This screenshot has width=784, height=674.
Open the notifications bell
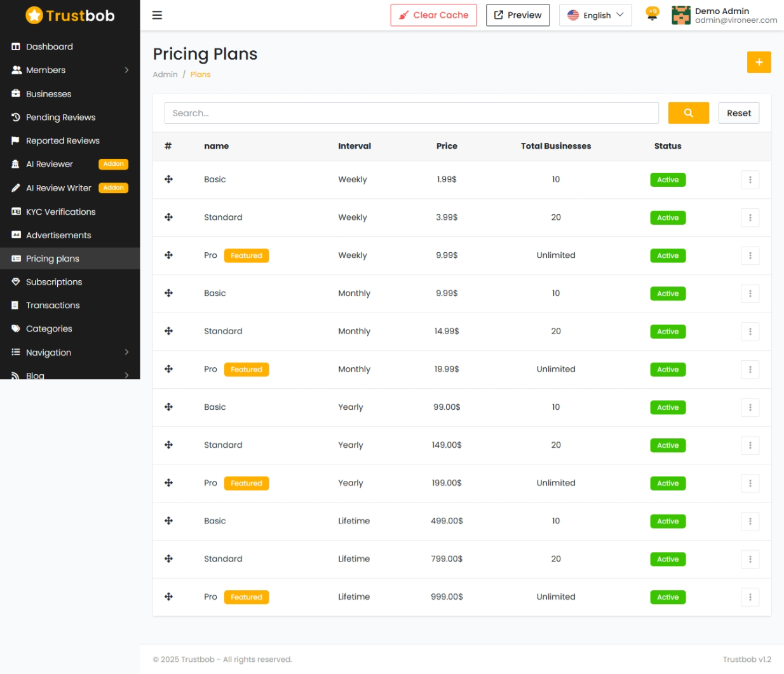pos(652,14)
